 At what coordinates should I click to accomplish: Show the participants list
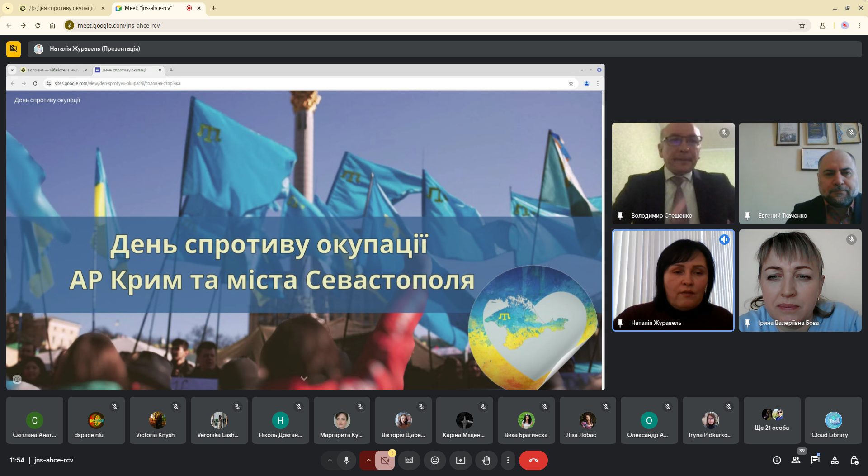tap(796, 460)
